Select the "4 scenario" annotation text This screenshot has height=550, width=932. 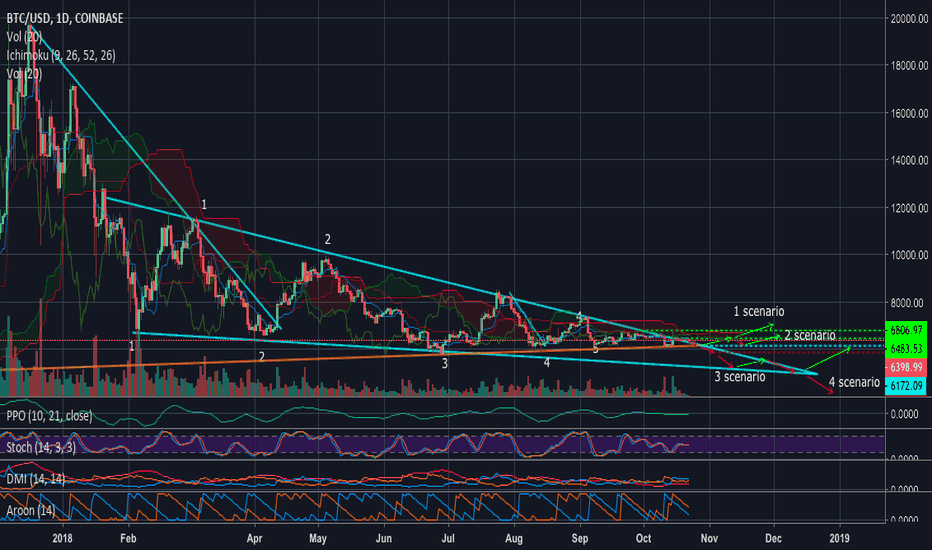pyautogui.click(x=854, y=382)
